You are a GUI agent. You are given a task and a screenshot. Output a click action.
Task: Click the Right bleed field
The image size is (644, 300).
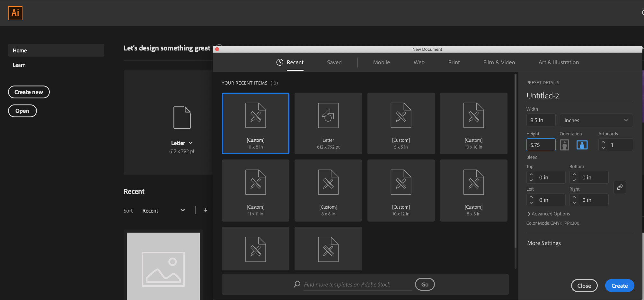(x=593, y=200)
